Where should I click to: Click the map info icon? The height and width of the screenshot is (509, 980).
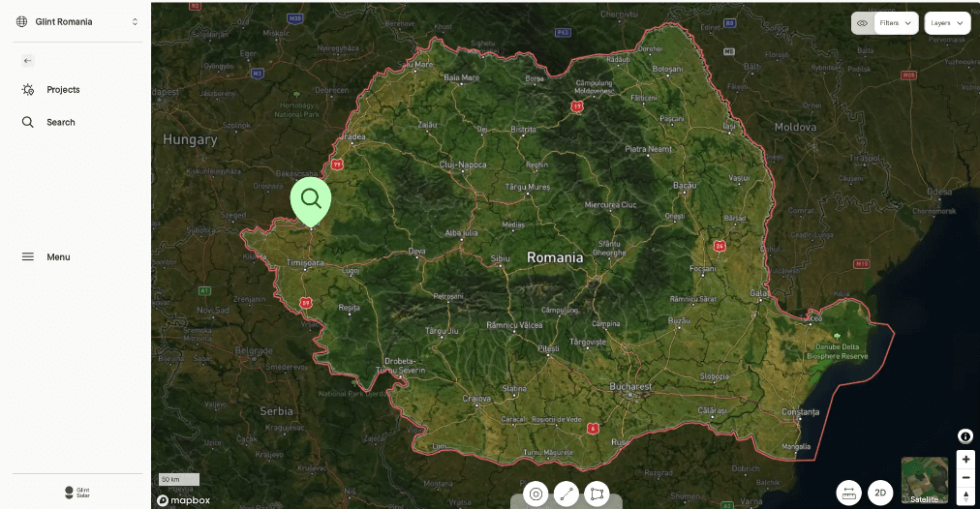click(x=965, y=435)
